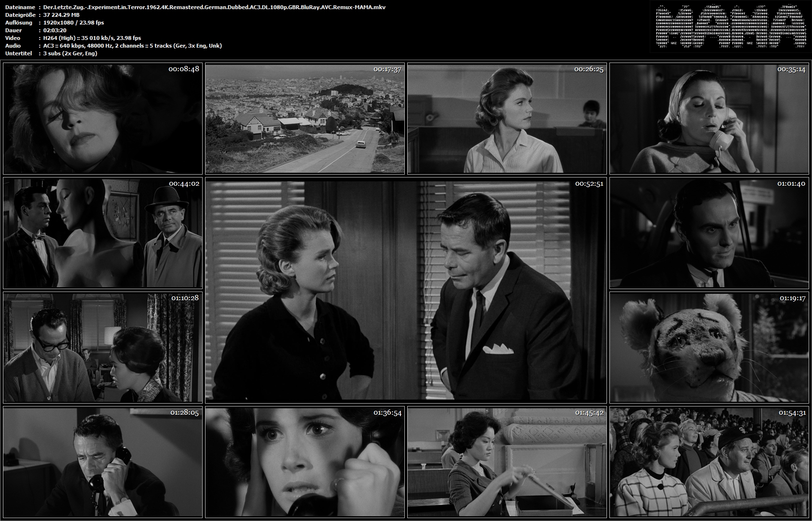Click the MKV file name text
The width and height of the screenshot is (812, 521).
[x=214, y=7]
